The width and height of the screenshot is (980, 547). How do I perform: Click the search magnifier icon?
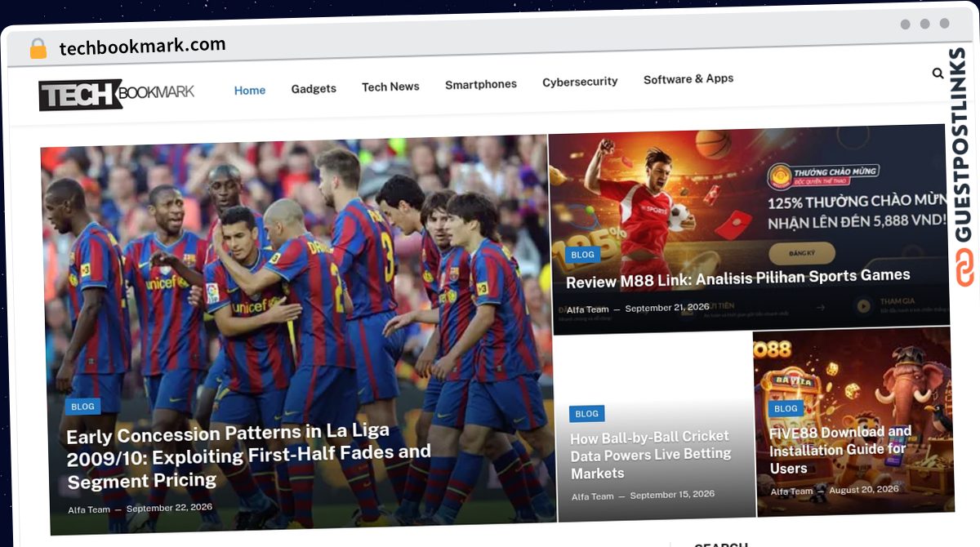click(x=938, y=73)
